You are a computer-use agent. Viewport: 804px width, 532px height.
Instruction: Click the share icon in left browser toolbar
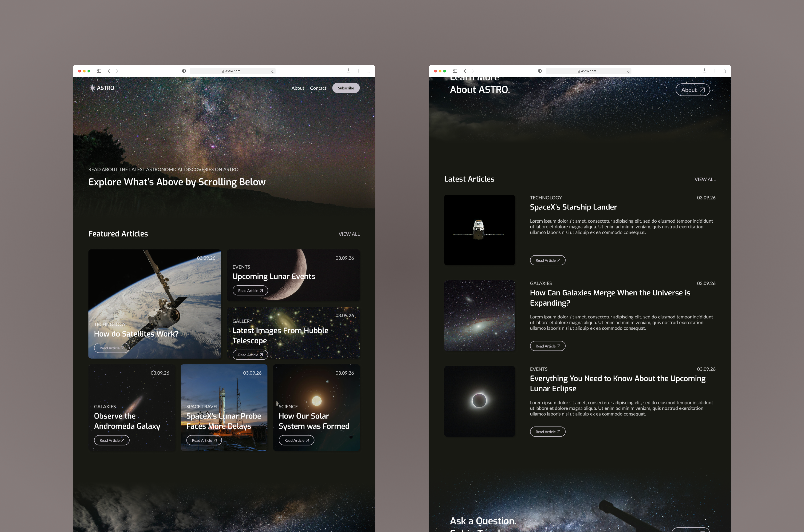pyautogui.click(x=348, y=71)
